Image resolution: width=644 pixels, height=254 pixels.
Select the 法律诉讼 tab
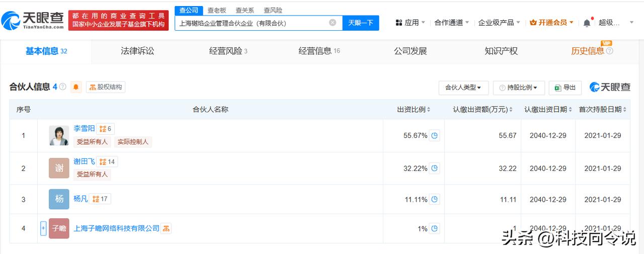137,51
